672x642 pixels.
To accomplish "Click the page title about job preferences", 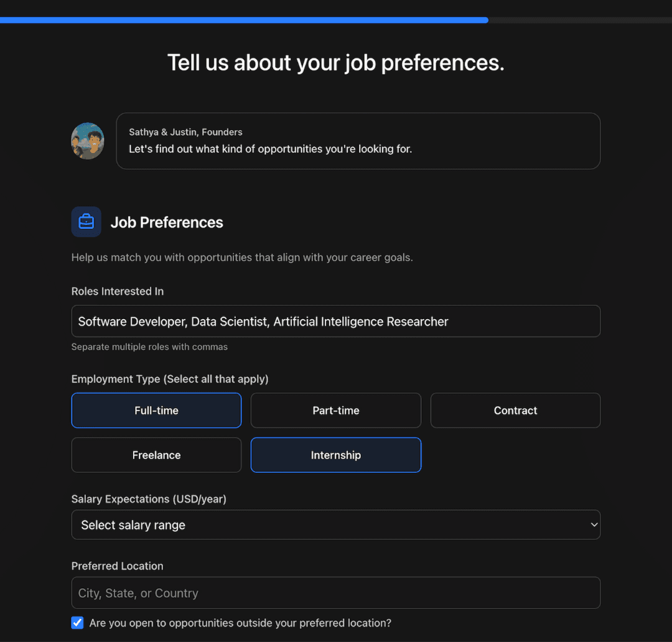I will [x=335, y=62].
